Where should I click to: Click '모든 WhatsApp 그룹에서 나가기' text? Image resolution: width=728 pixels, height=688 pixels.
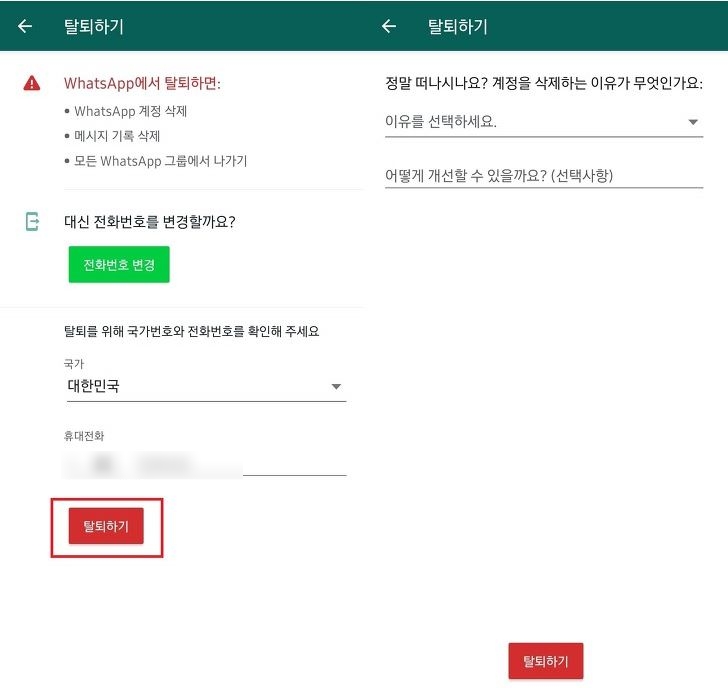161,161
